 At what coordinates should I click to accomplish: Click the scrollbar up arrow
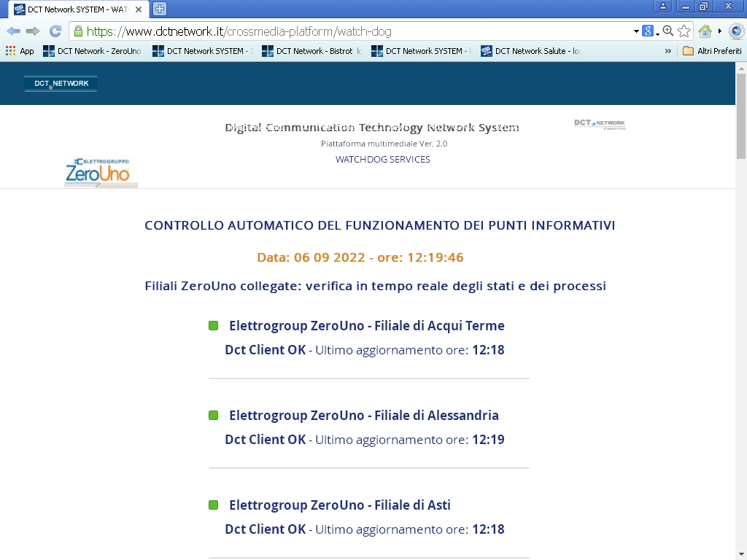(741, 68)
